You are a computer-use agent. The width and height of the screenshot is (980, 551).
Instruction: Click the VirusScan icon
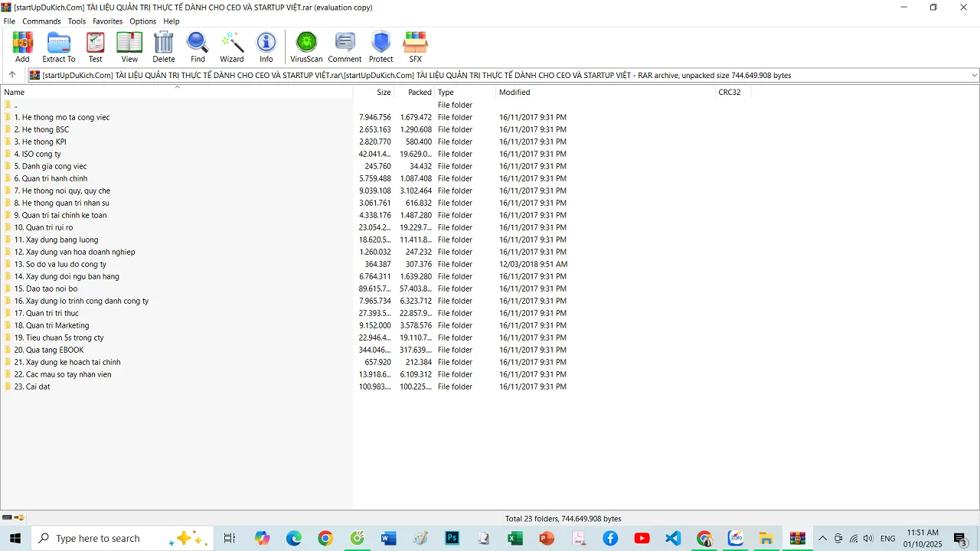[306, 47]
